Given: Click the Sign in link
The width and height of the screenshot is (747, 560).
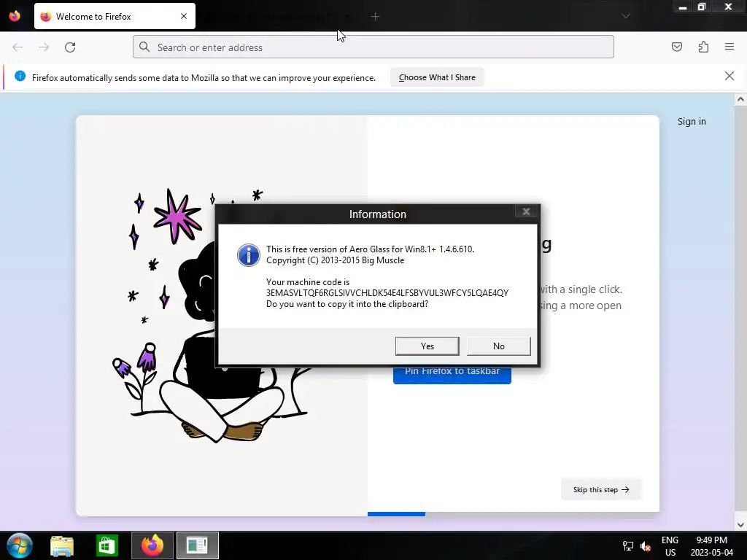Looking at the screenshot, I should [x=692, y=122].
